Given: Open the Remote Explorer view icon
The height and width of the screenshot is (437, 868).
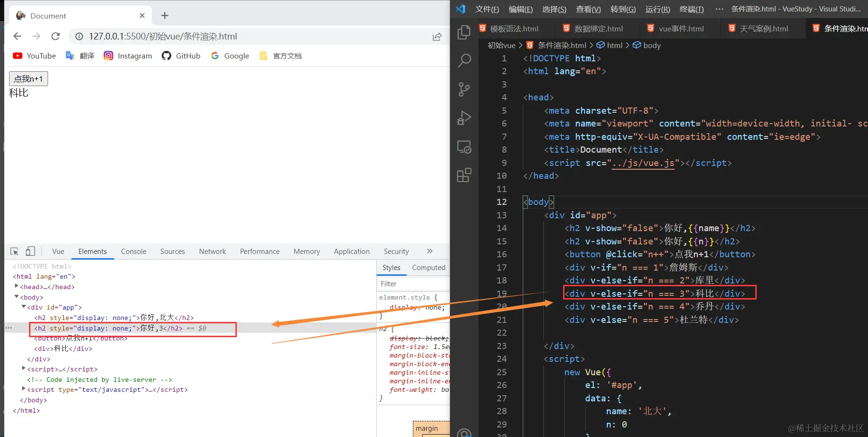Looking at the screenshot, I should [x=464, y=147].
